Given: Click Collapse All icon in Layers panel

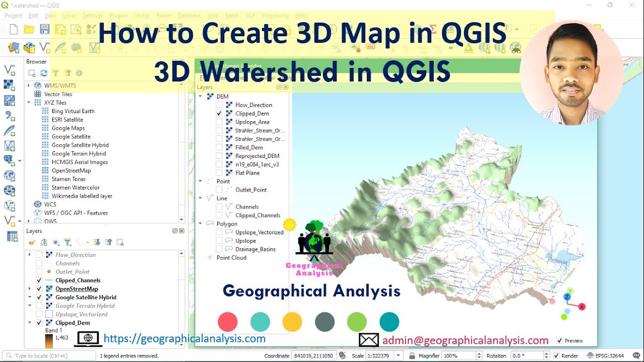Looking at the screenshot, I should tap(108, 242).
